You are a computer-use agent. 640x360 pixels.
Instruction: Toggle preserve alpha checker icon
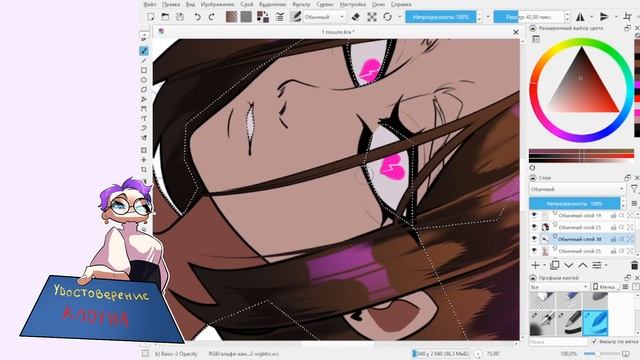coord(371,17)
